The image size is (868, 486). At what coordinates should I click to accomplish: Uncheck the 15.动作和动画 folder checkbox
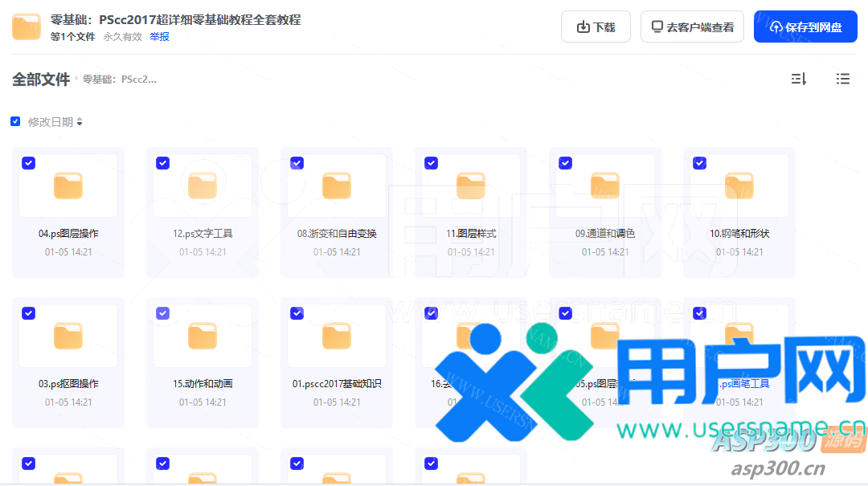point(162,313)
